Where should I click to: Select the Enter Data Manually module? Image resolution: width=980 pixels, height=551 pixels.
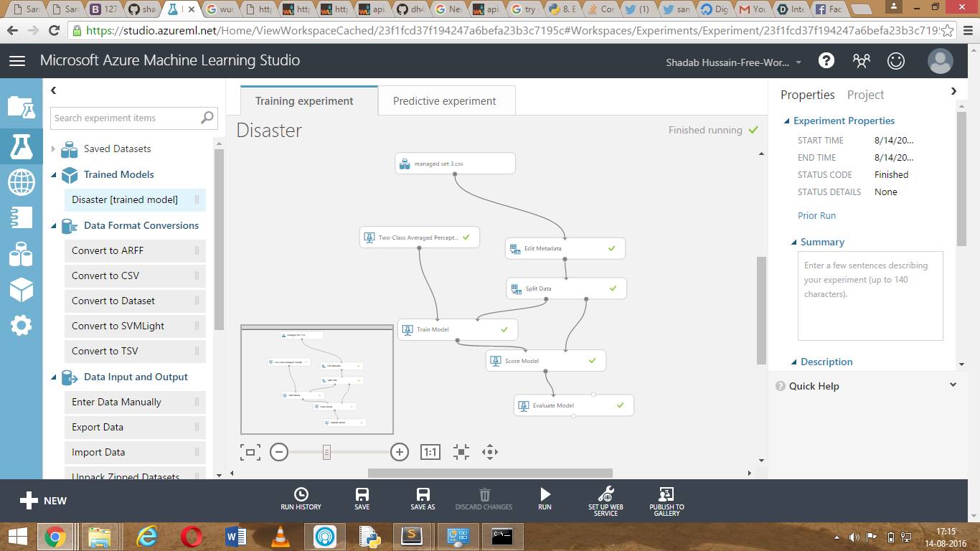click(135, 402)
